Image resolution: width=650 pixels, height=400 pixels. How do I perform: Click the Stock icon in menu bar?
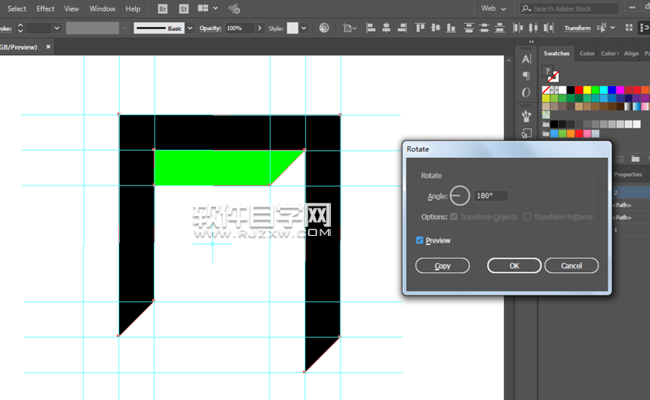point(184,8)
